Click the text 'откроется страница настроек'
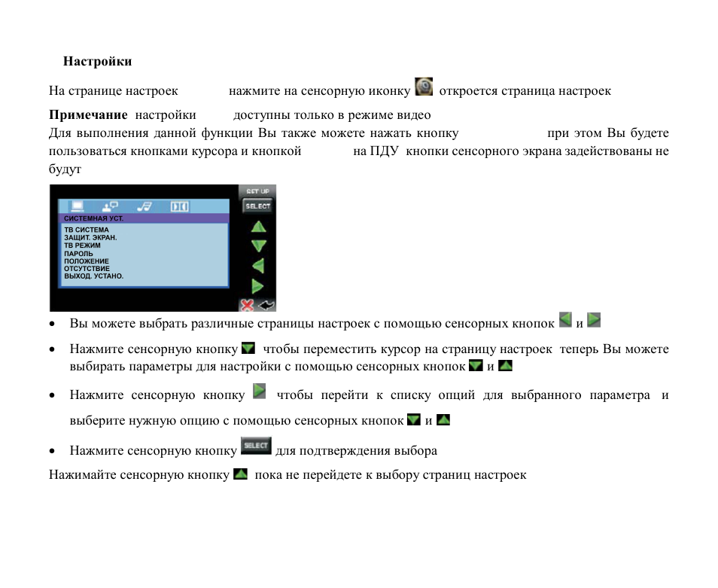Viewport: 718px width, 588px height. (x=525, y=90)
